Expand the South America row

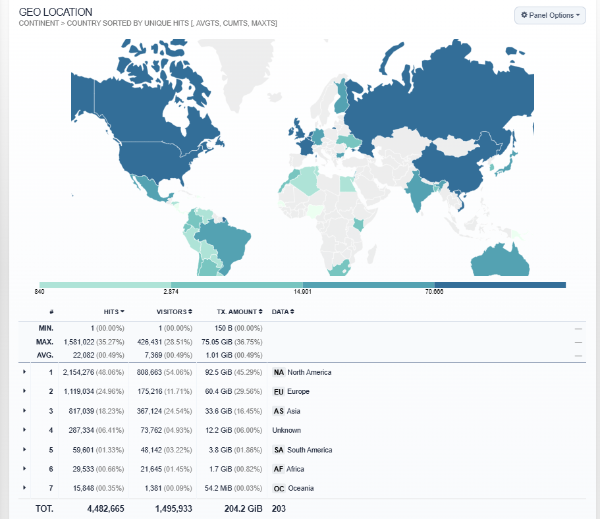pos(24,449)
